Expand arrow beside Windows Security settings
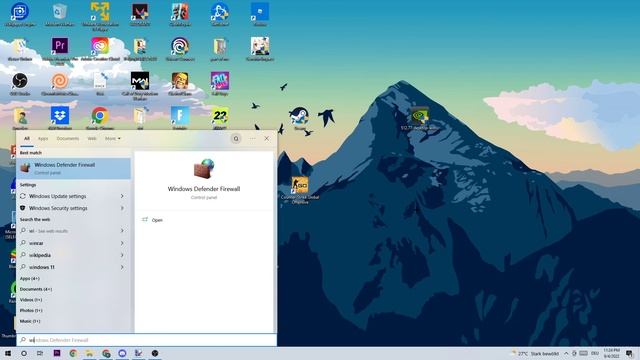This screenshot has width=640, height=360. (x=122, y=208)
